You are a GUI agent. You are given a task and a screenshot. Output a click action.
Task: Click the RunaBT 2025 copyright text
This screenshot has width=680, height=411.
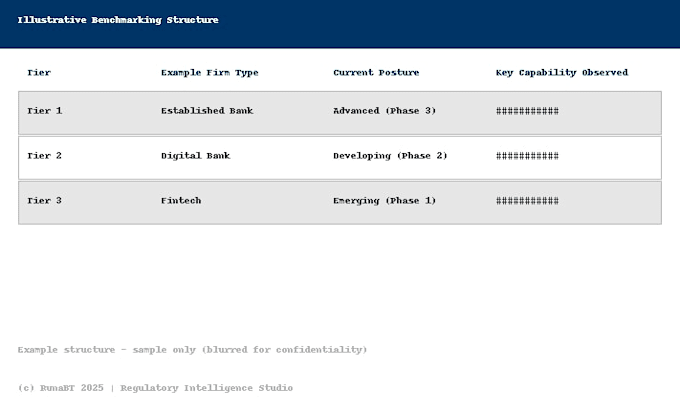[61, 388]
